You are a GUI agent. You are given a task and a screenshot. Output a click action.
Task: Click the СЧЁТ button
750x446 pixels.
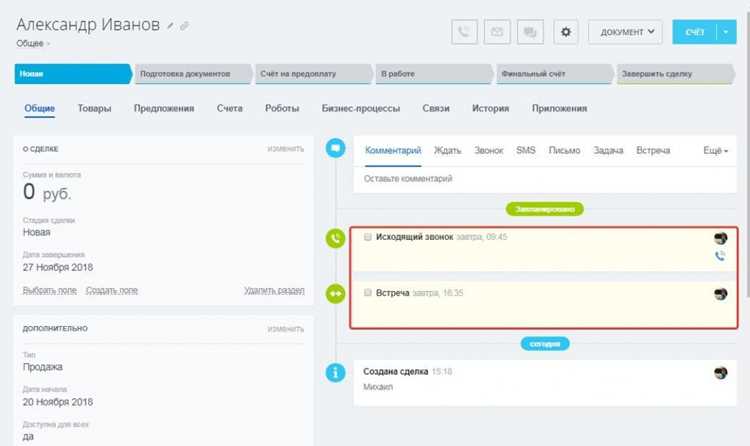[695, 32]
